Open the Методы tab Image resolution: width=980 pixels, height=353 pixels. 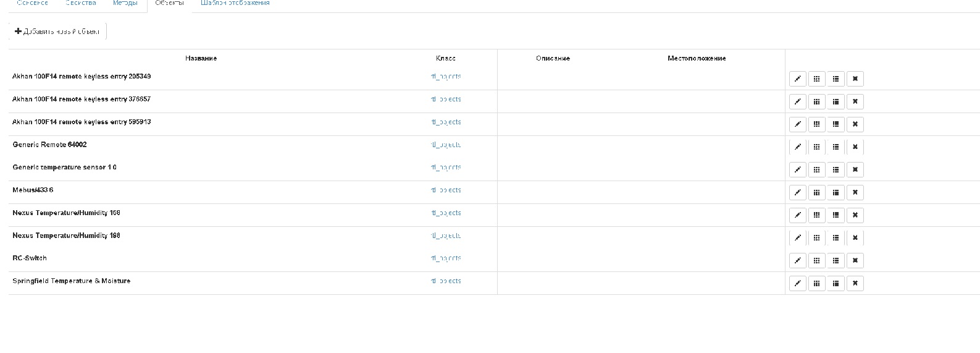coord(125,3)
